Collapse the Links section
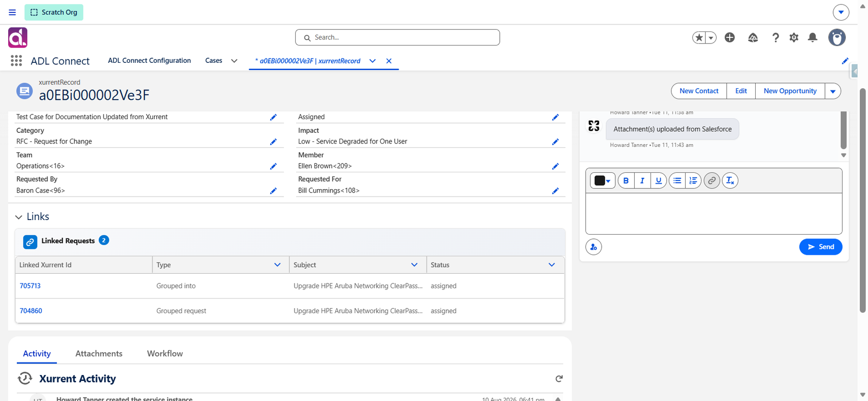 pyautogui.click(x=18, y=217)
